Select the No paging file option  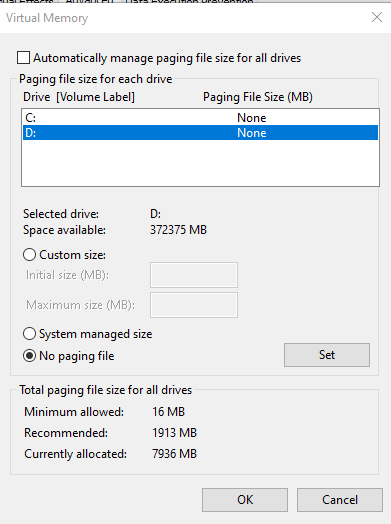point(29,356)
